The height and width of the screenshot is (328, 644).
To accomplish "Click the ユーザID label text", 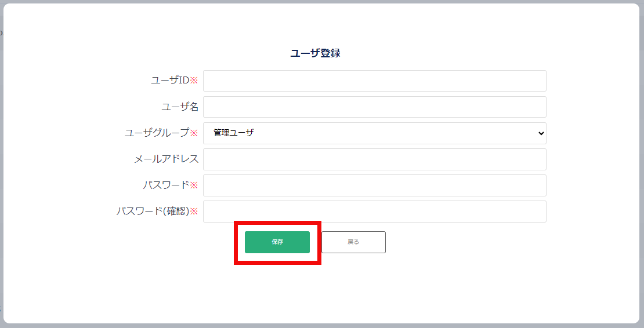I will tap(170, 81).
